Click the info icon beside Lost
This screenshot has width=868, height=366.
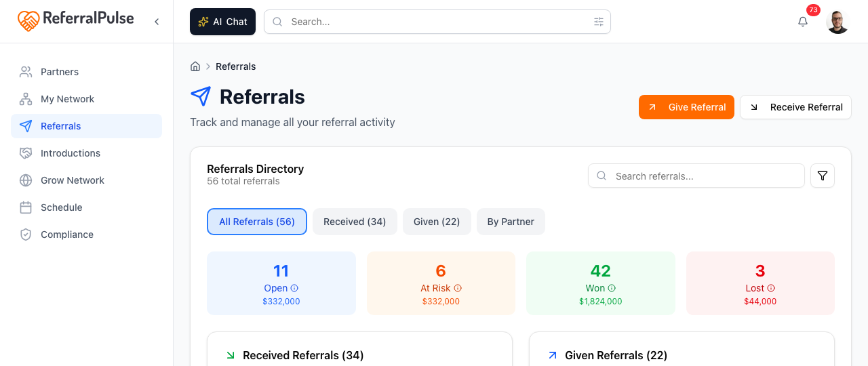click(771, 288)
